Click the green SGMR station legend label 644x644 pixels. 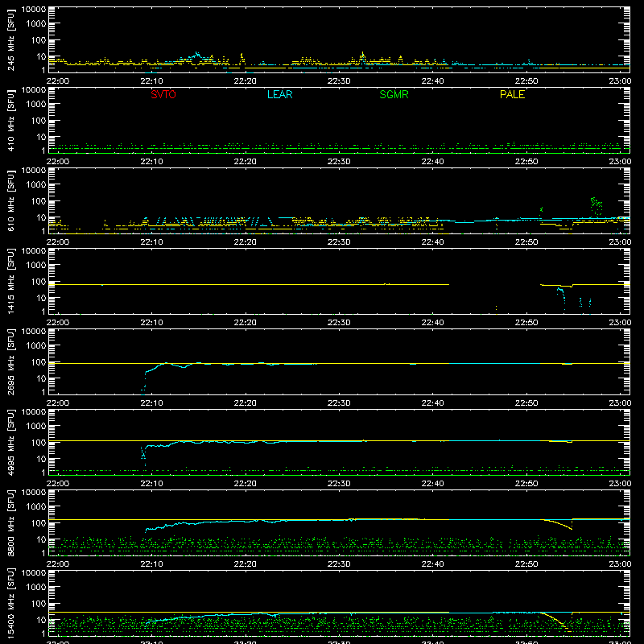(394, 94)
